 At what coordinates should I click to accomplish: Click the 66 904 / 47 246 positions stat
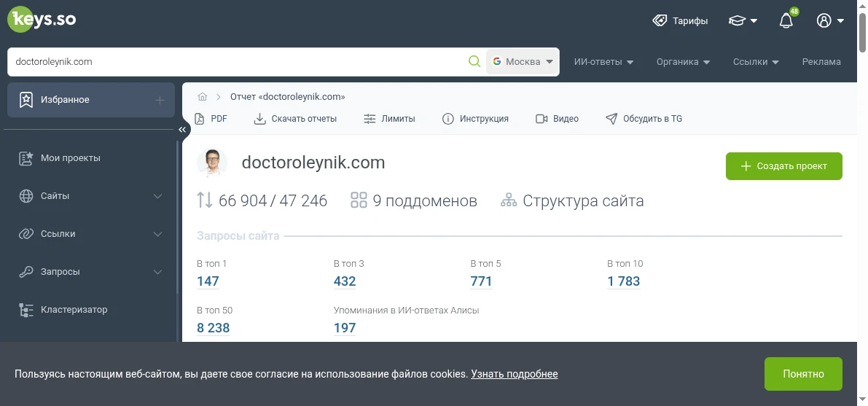tap(262, 200)
